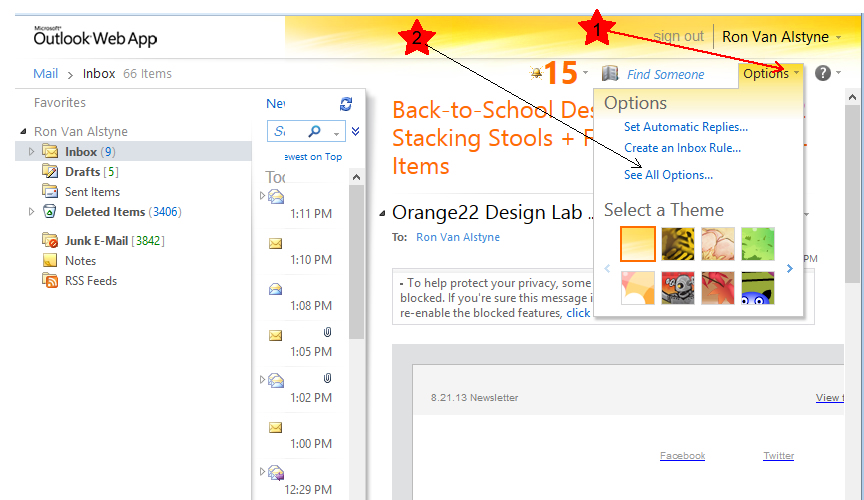The height and width of the screenshot is (500, 864).
Task: Select the yellow-black striped theme
Action: pyautogui.click(x=678, y=243)
